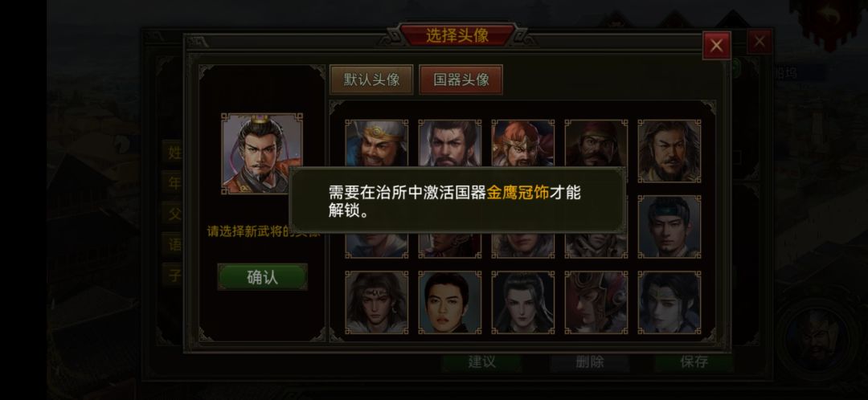868x400 pixels.
Task: Select the long black-haired pale portrait
Action: tap(522, 303)
